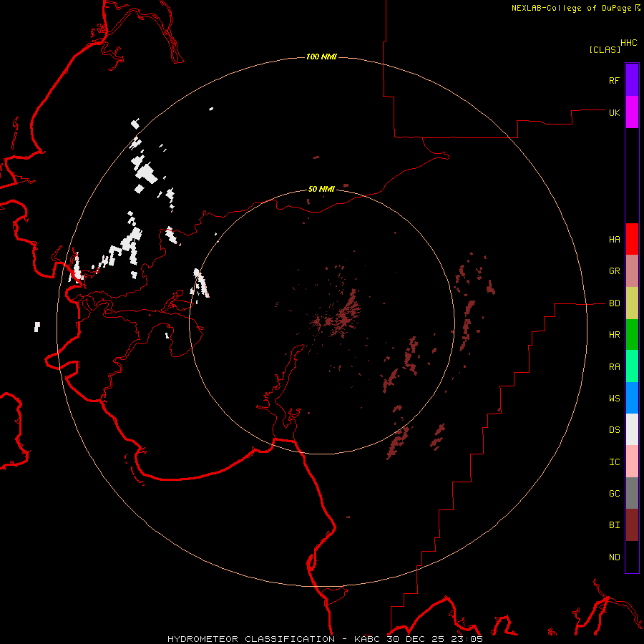The image size is (644, 644).
Task: Select the GC gray legend swatch
Action: pyautogui.click(x=632, y=493)
